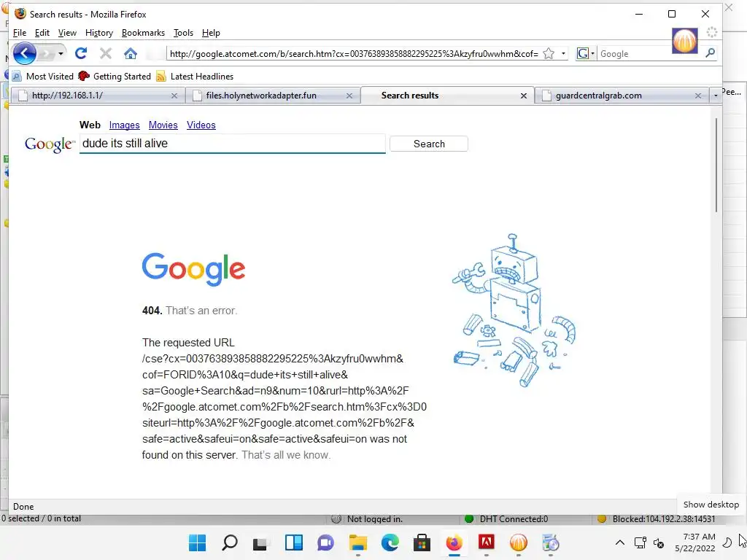747x560 pixels.
Task: Open the Most Visited bookmarks folder
Action: point(42,76)
